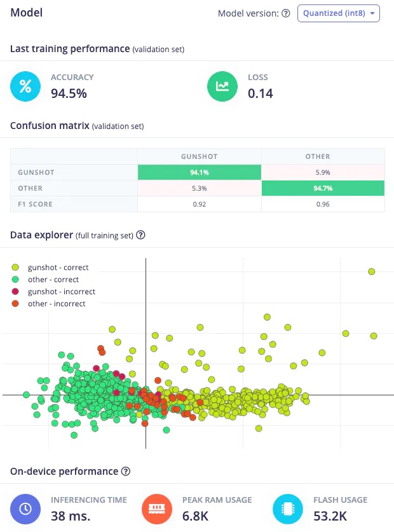Select the 94.1% gunshot confusion matrix cell

[199, 172]
